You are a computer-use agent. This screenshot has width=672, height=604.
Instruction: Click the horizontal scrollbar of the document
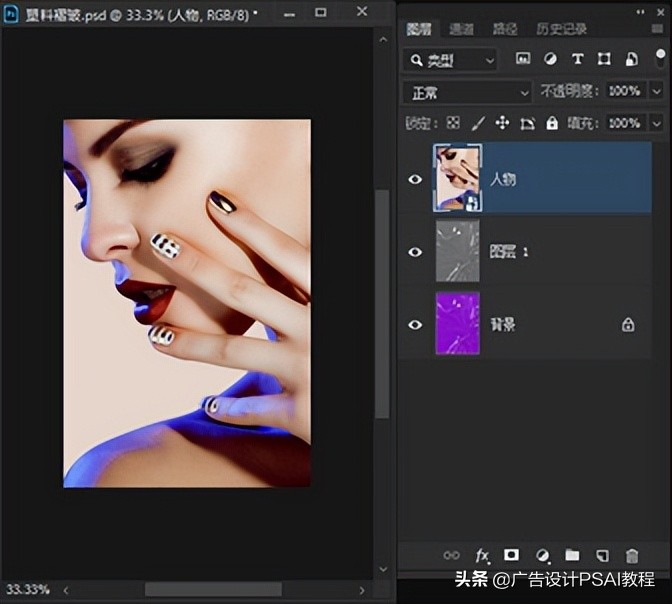point(213,590)
